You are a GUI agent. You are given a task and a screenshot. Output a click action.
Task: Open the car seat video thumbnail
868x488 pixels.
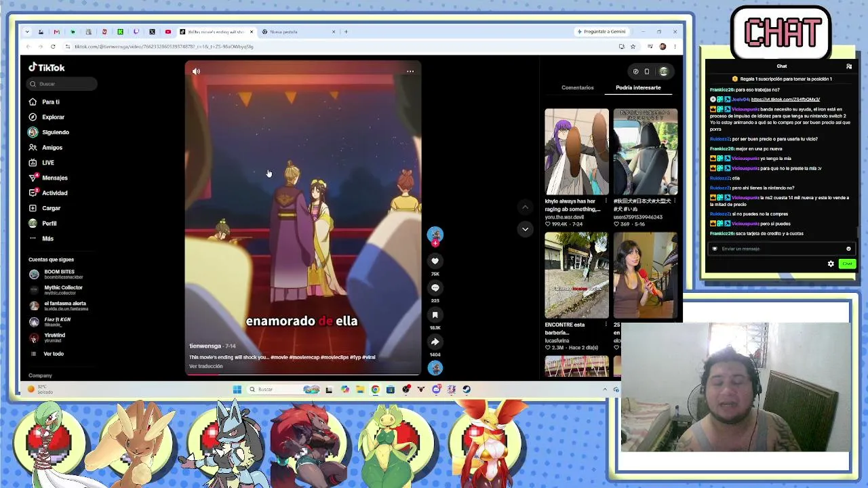point(646,152)
